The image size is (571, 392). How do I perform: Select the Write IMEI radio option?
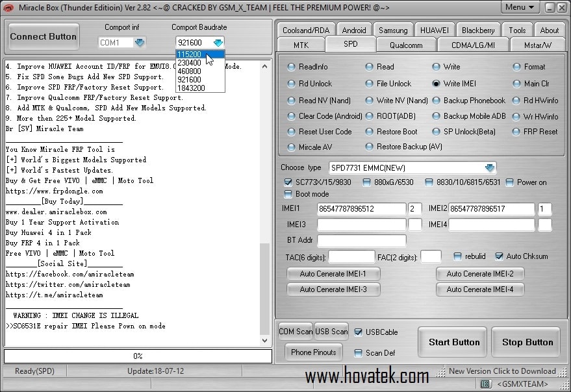[454, 83]
